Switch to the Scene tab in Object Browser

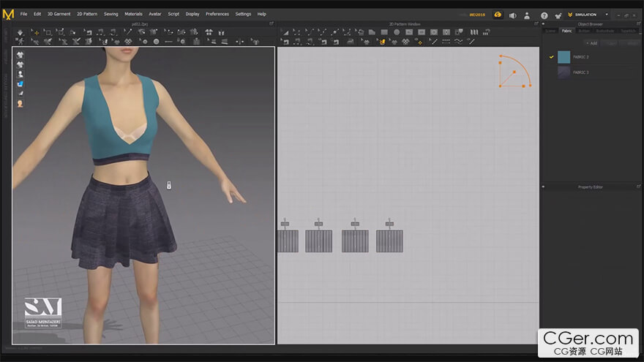coord(550,31)
